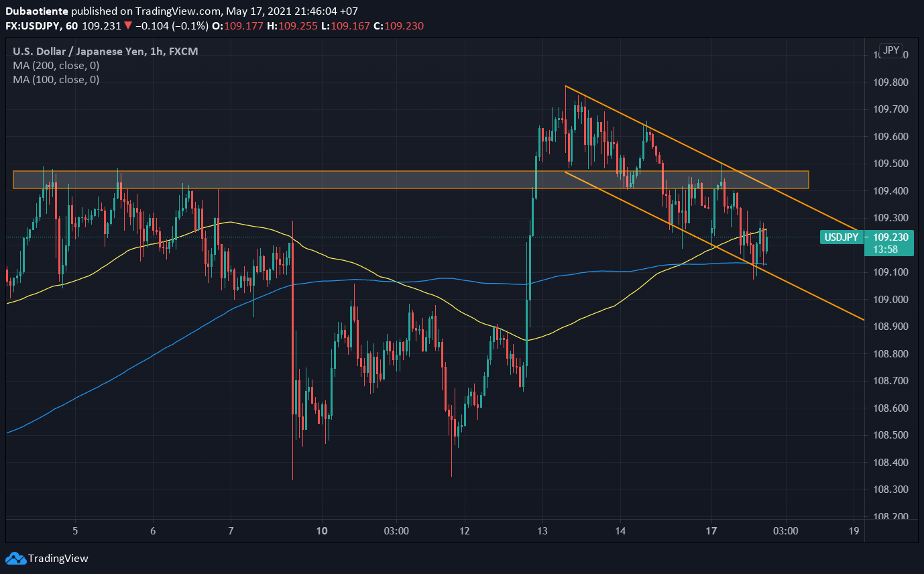Click date label 7 on time axis
The height and width of the screenshot is (574, 924).
pos(231,530)
